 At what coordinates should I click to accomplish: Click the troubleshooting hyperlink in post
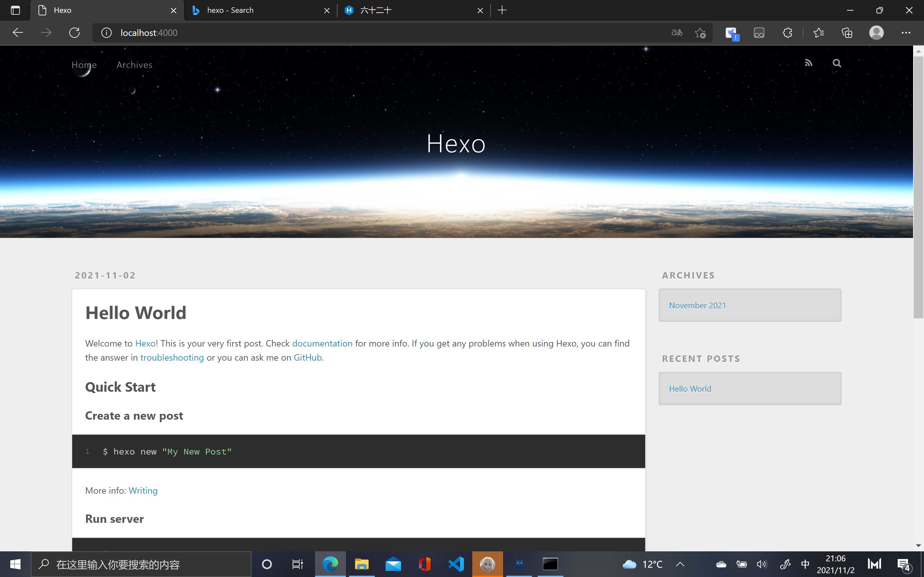pos(172,357)
